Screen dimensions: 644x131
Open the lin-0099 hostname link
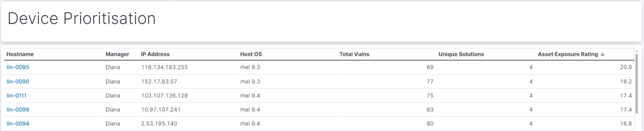18,109
